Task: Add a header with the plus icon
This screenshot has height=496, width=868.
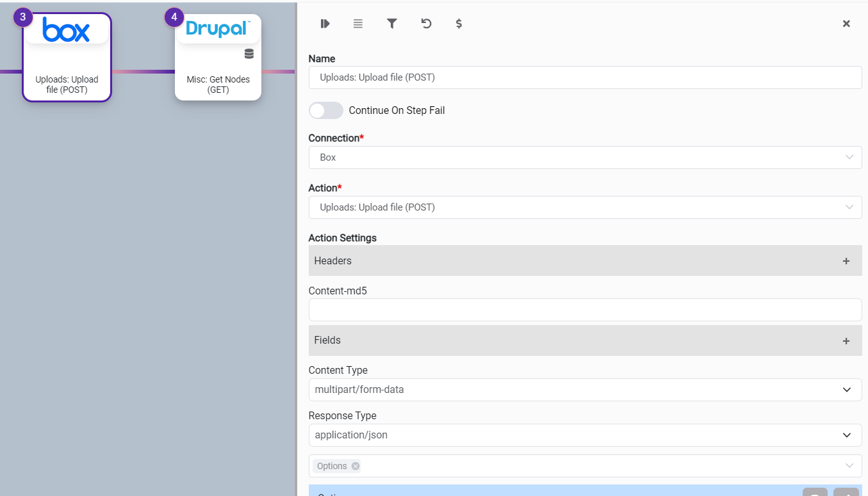Action: 846,261
